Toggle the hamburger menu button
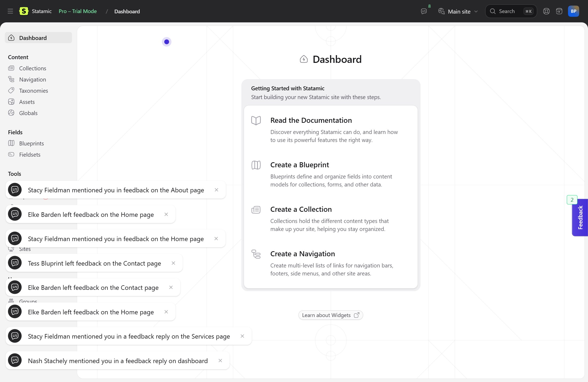588x382 pixels. (x=10, y=11)
